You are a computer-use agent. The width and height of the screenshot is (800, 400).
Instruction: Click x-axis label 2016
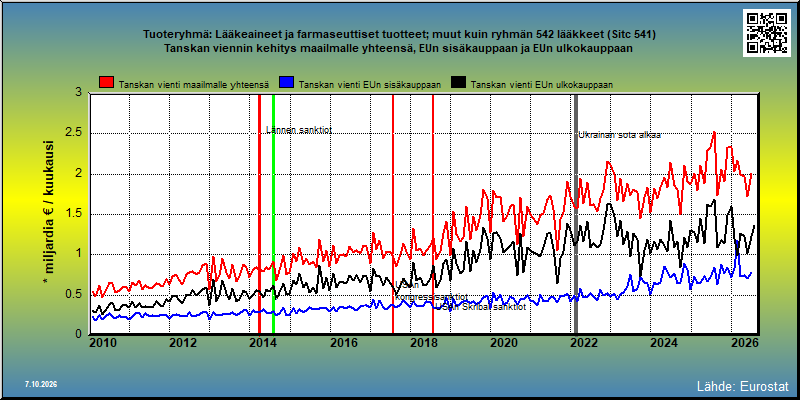[343, 343]
